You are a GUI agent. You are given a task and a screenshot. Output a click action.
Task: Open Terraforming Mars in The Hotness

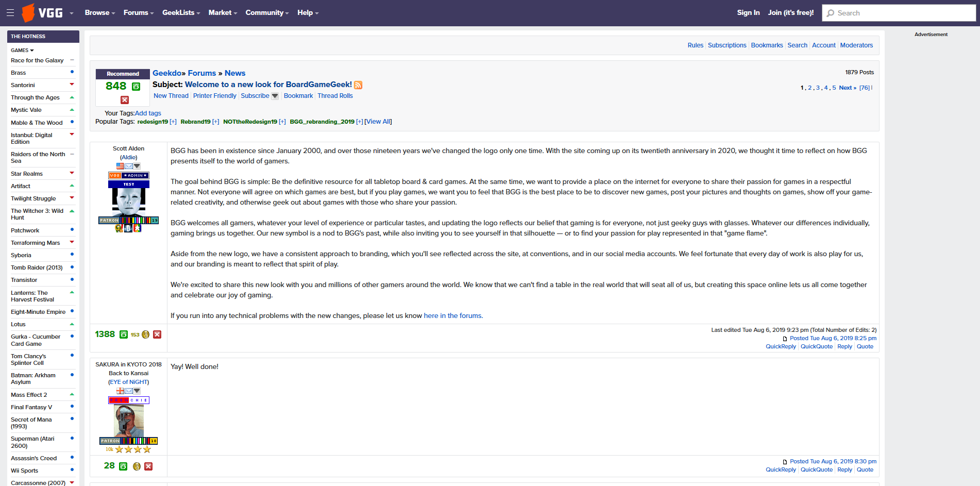36,243
